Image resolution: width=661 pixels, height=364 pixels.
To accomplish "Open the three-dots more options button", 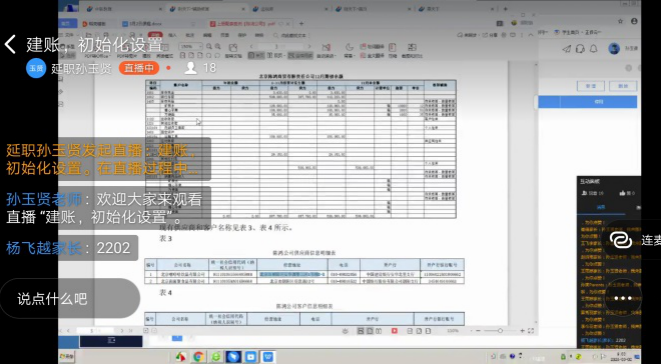I will [623, 298].
